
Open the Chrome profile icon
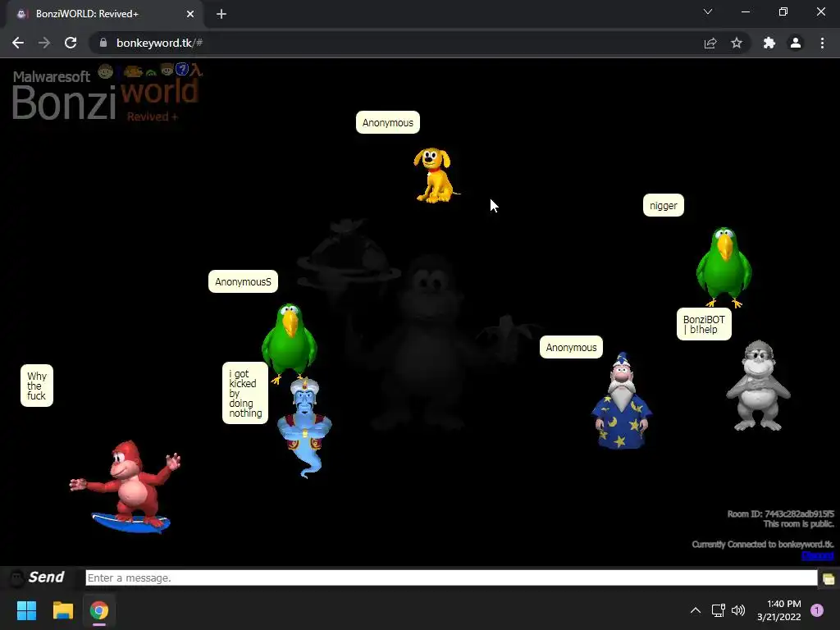pyautogui.click(x=796, y=43)
